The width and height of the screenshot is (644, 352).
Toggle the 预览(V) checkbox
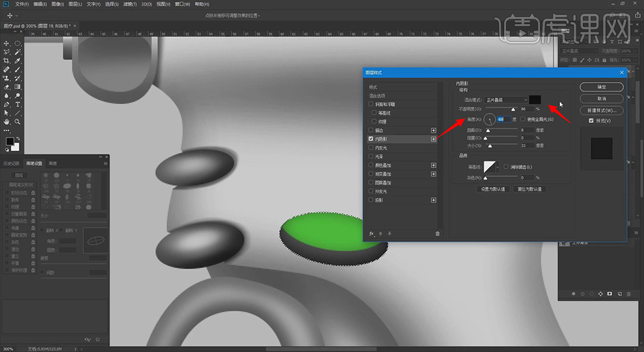point(591,121)
